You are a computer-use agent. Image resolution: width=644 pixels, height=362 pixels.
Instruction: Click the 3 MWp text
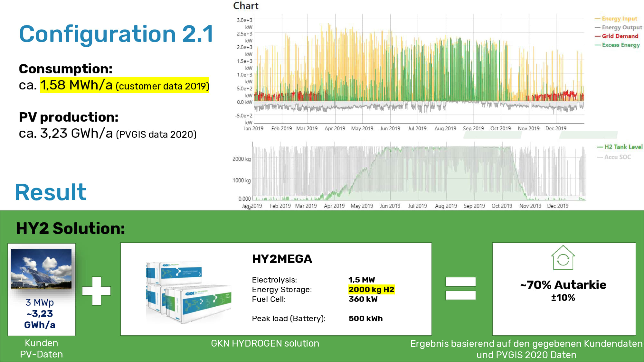pos(40,302)
